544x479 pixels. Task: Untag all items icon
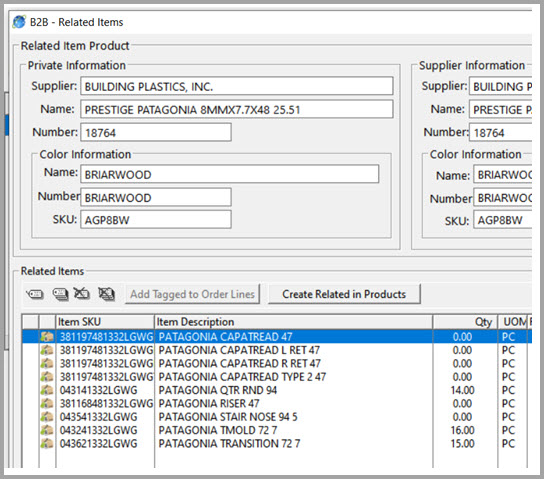point(106,294)
